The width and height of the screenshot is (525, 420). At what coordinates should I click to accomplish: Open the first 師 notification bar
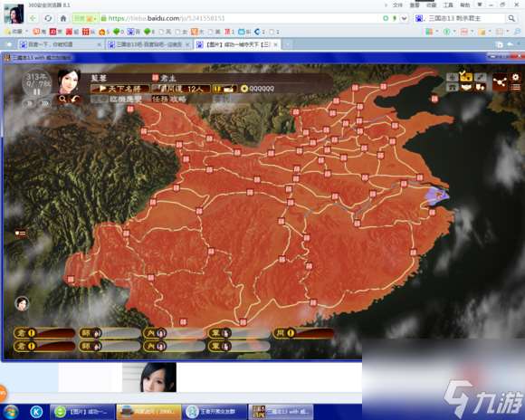[110, 333]
